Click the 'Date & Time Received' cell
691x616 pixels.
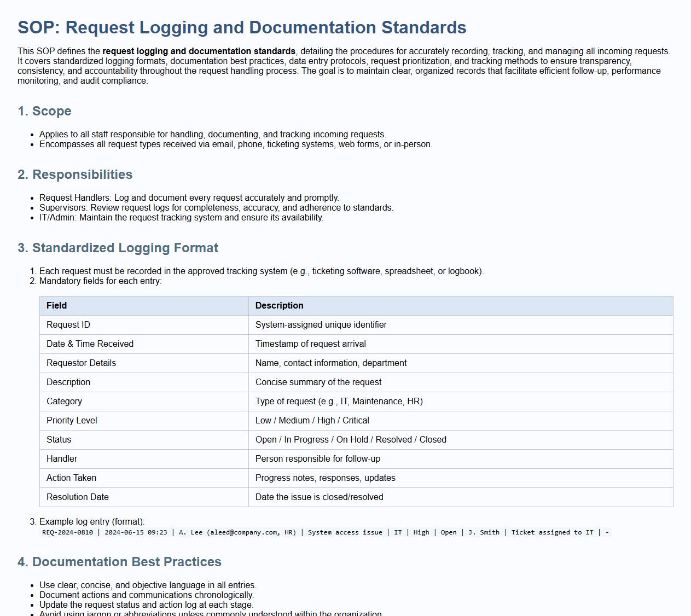point(90,344)
